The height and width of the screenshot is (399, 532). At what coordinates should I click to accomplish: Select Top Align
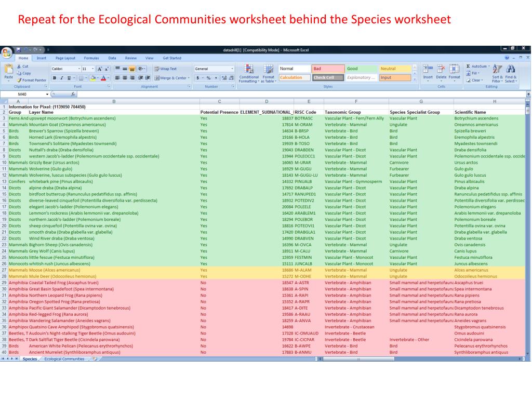tap(117, 69)
